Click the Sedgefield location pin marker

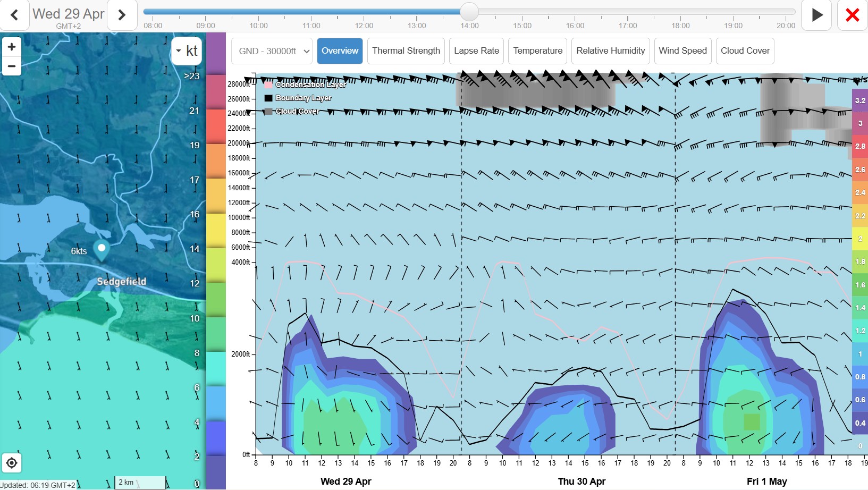click(x=102, y=249)
